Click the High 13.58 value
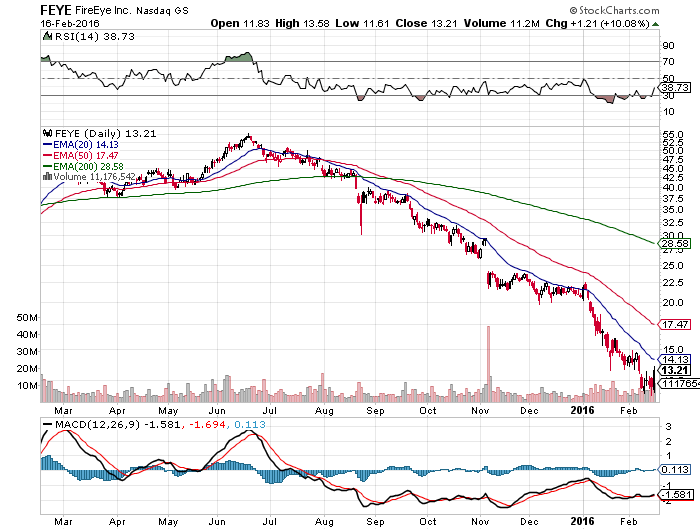The width and height of the screenshot is (700, 530). click(302, 23)
